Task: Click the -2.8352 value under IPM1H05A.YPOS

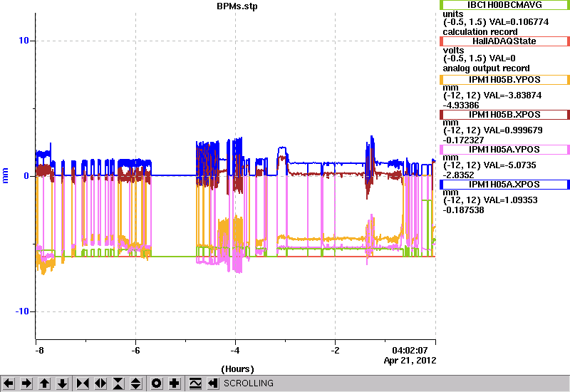Action: 458,175
